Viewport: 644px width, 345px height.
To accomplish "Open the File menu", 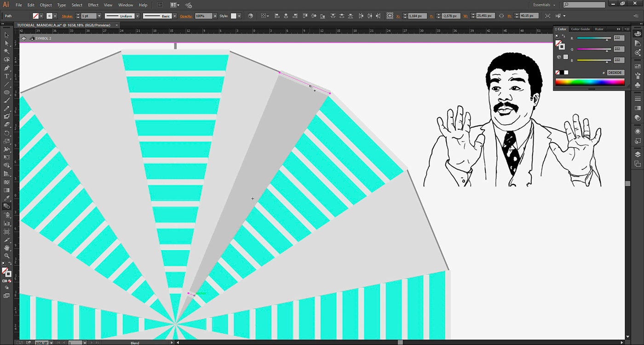I will (19, 5).
